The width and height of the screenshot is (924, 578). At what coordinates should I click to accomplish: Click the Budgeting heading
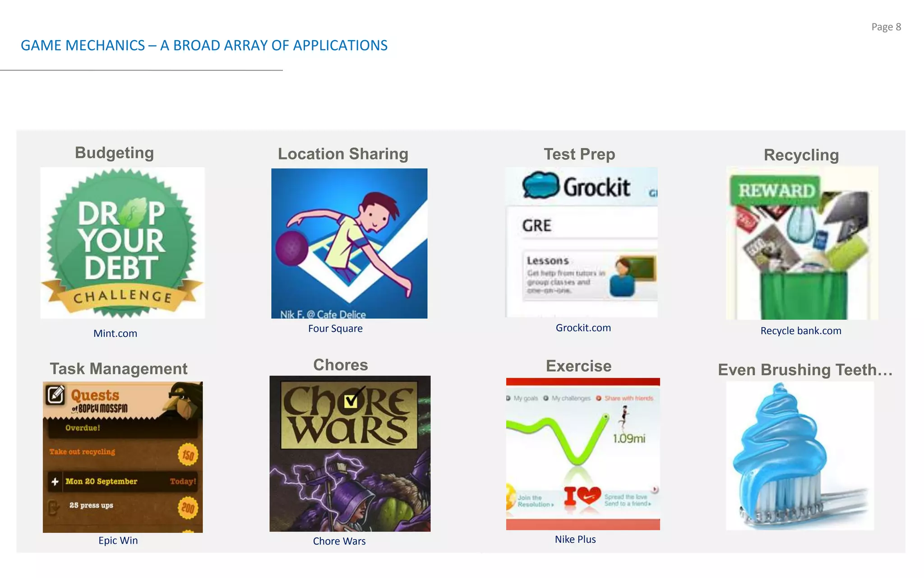point(115,153)
